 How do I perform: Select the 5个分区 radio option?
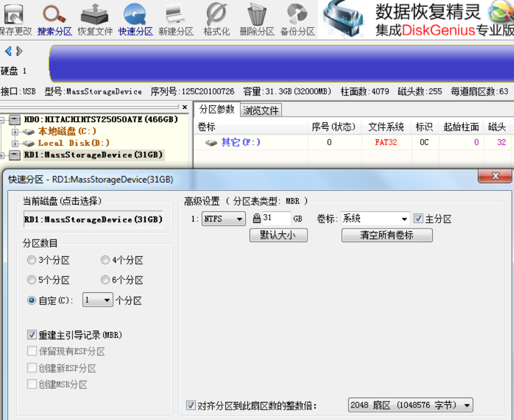[x=32, y=280]
